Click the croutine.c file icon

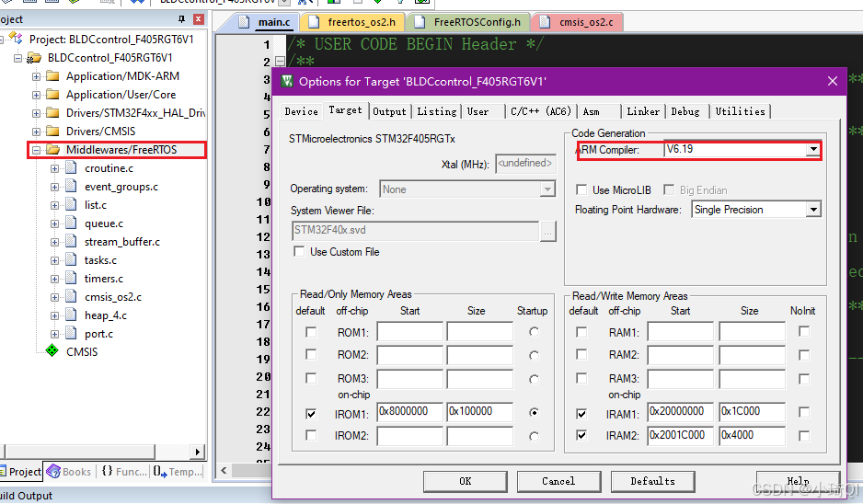tap(71, 167)
